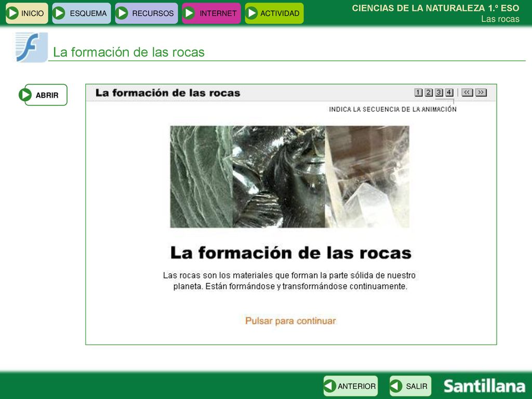Viewport: 532px width, 399px height.
Task: Go to the INICIO section
Action: [27, 13]
